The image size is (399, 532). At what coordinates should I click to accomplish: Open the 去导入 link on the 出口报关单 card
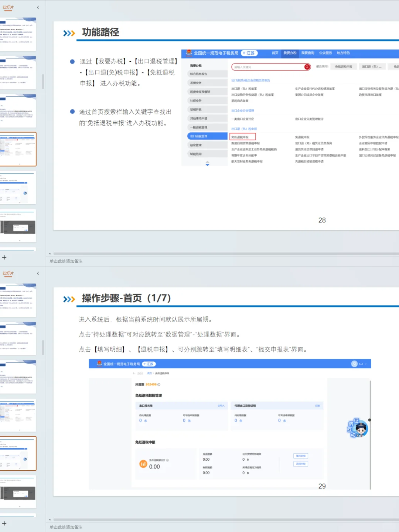tap(220, 405)
